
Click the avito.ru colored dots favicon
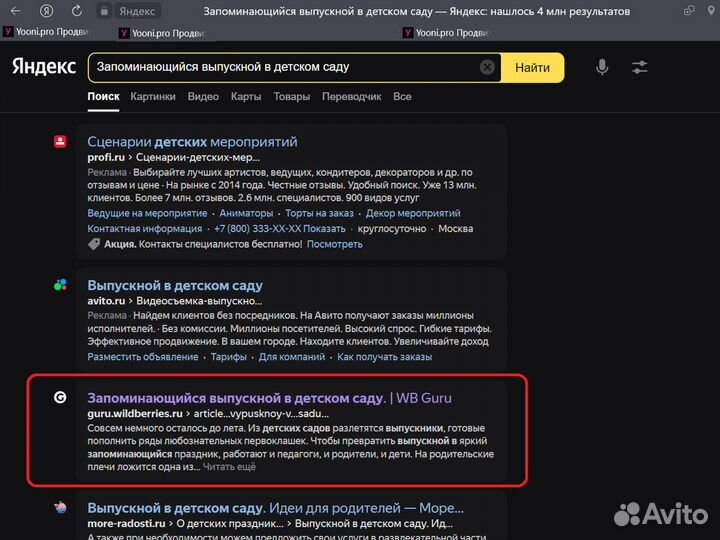(60, 285)
